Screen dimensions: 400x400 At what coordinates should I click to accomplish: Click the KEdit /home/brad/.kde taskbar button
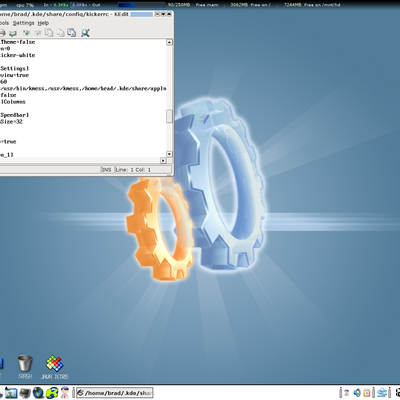[115, 393]
